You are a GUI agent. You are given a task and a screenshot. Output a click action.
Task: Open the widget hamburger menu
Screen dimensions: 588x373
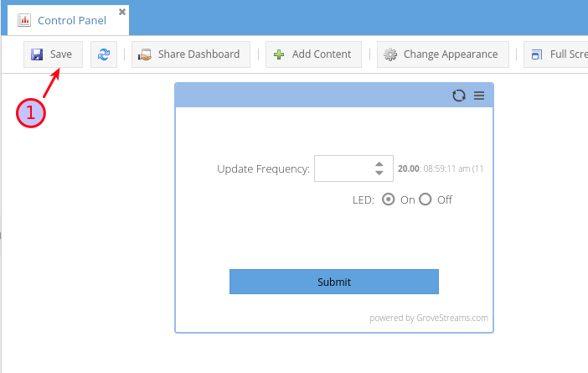(x=479, y=96)
